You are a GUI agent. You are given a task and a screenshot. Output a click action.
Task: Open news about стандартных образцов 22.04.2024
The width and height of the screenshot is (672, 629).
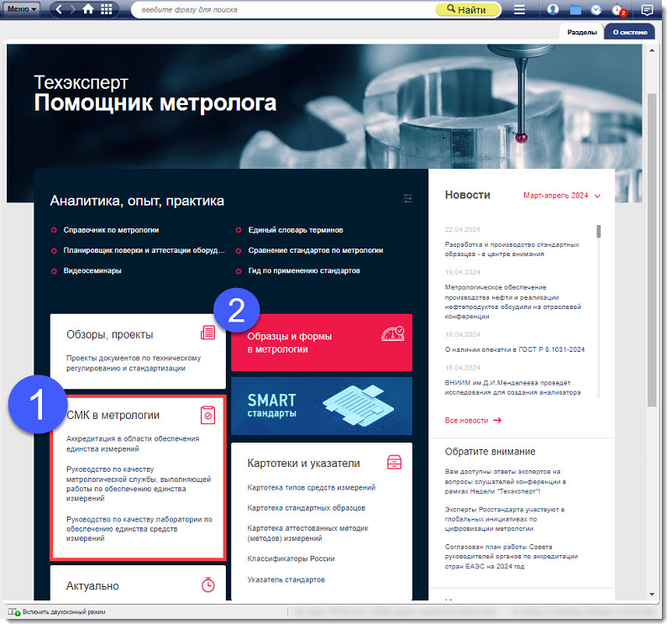point(512,249)
